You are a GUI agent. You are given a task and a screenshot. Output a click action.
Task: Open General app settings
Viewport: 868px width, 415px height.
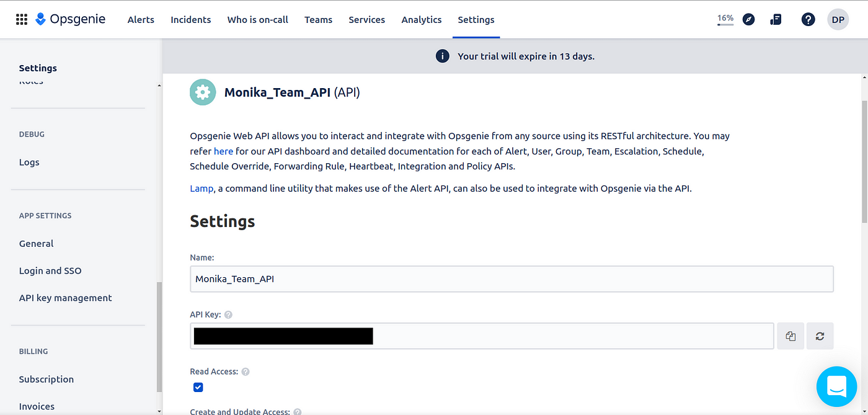pyautogui.click(x=37, y=243)
